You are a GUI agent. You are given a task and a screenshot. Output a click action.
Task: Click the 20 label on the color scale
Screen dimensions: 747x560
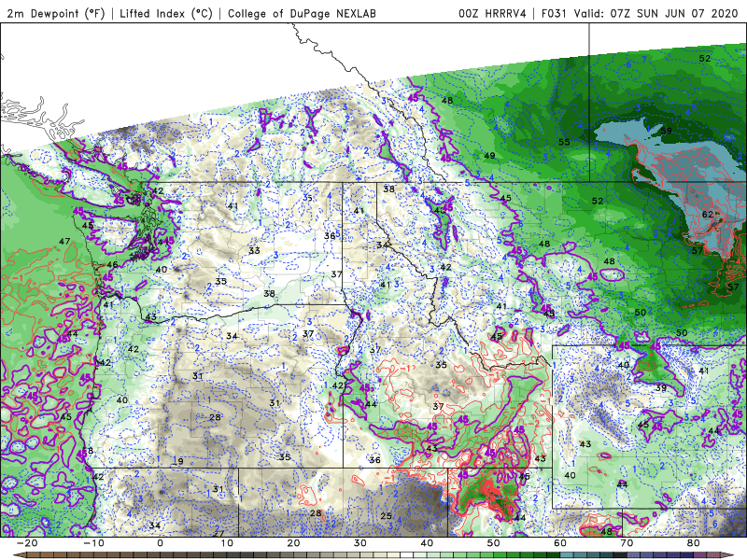[293, 543]
